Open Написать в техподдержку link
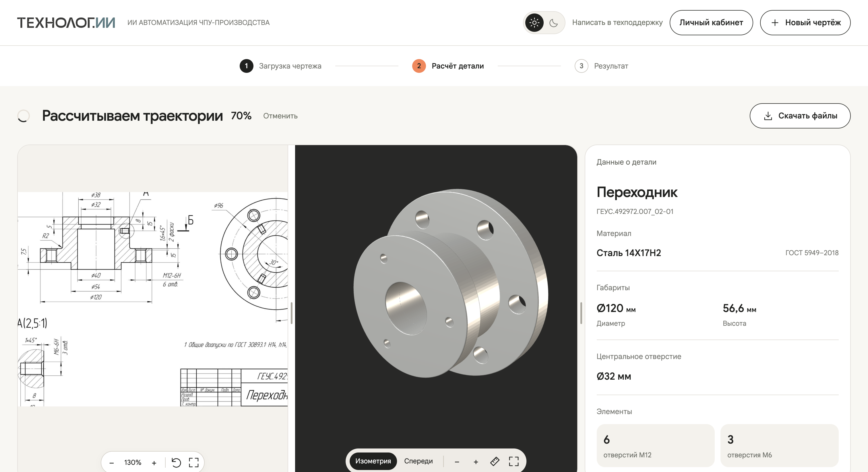 617,23
